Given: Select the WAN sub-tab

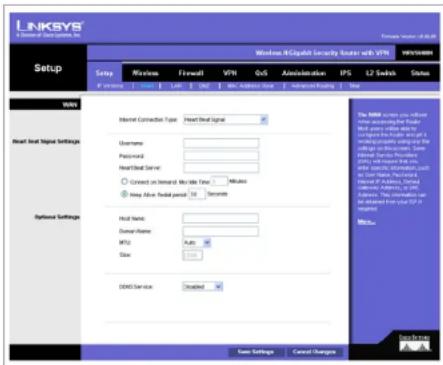Looking at the screenshot, I should tap(147, 86).
